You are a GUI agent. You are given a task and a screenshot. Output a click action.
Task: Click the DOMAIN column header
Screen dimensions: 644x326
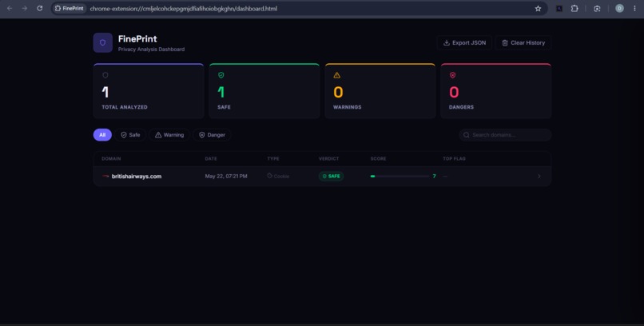(111, 158)
